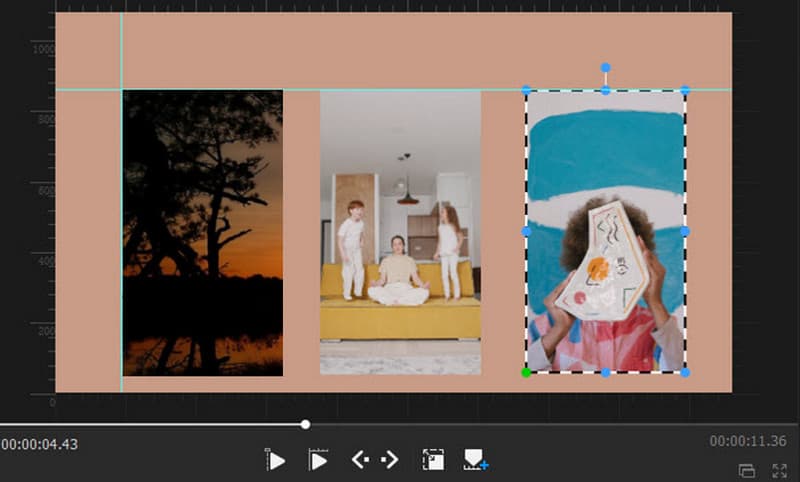Screen dimensions: 800x482
Task: Click the total duration 00:00:11.36
Action: (x=748, y=441)
